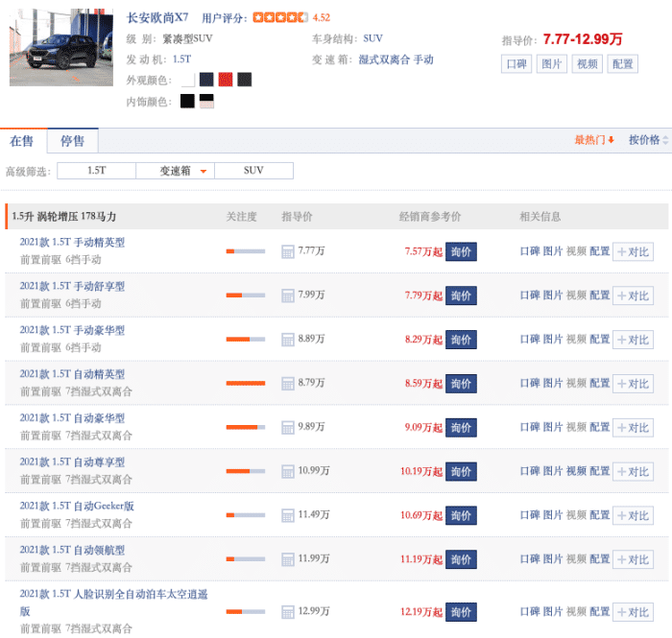Open 口碑 link in 手动舒享型 row
672x638 pixels.
pyautogui.click(x=530, y=295)
